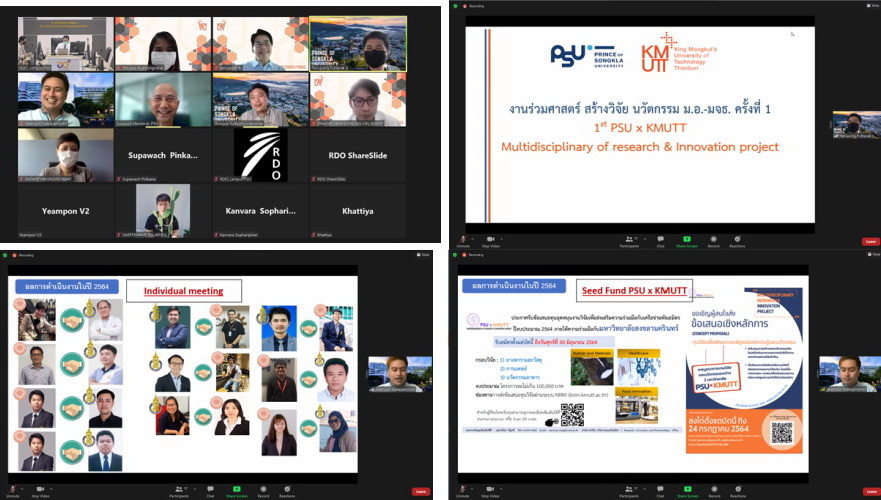Select Yeampon V2 participant tile in gallery view
The width and height of the screenshot is (881, 500).
[65, 211]
